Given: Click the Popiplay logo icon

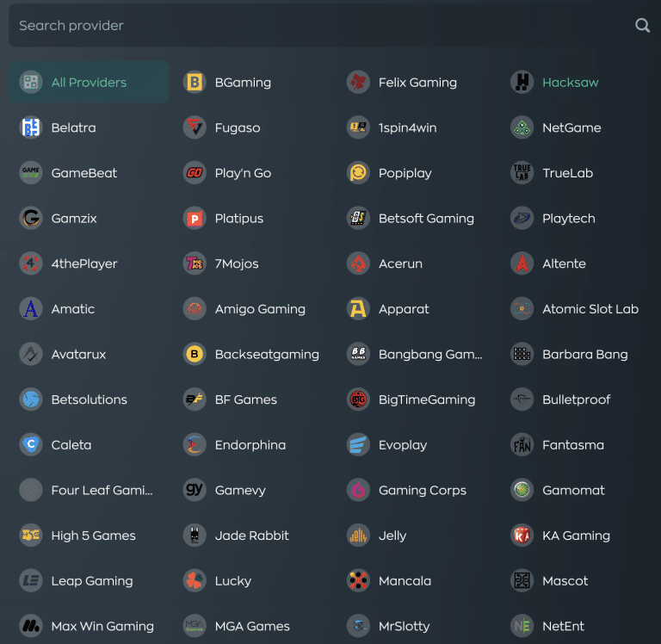Looking at the screenshot, I should click(358, 173).
